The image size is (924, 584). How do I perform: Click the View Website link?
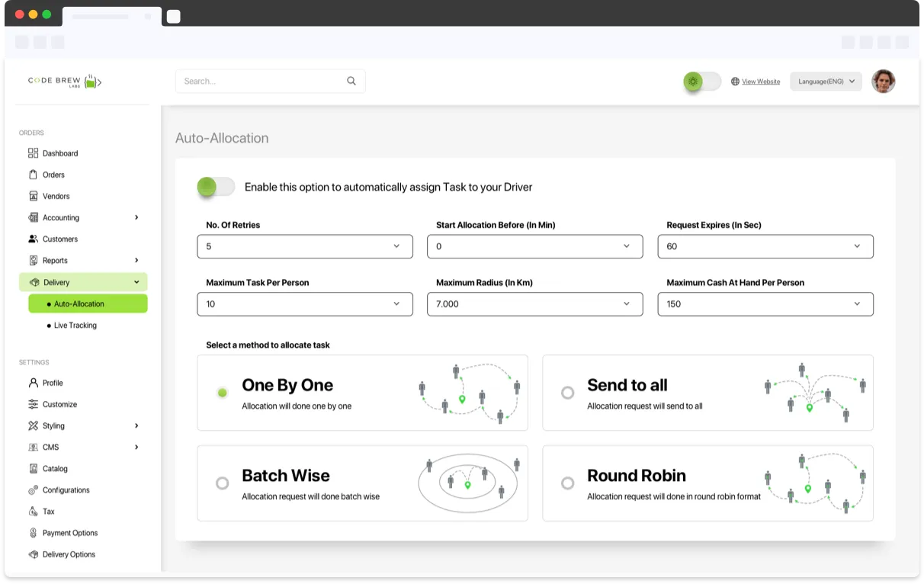[x=760, y=82]
